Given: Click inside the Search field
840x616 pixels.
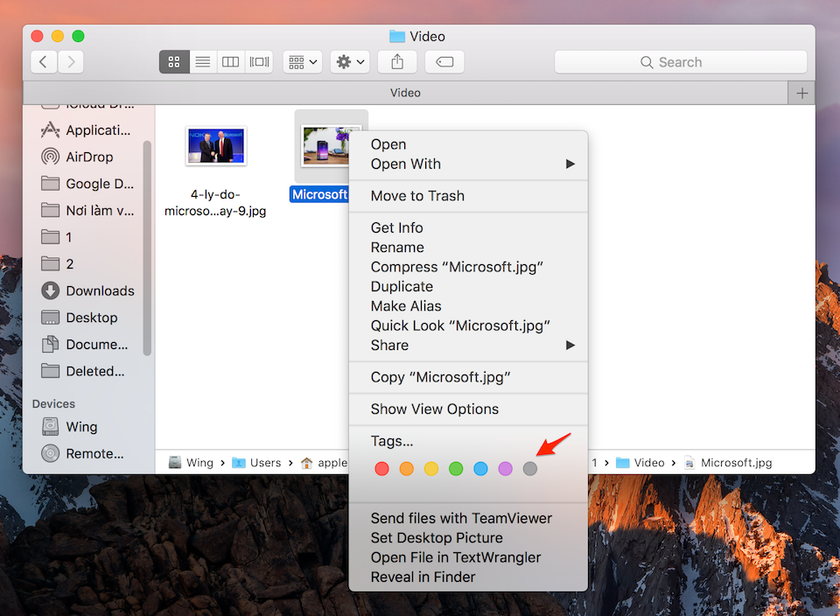Looking at the screenshot, I should pyautogui.click(x=681, y=61).
